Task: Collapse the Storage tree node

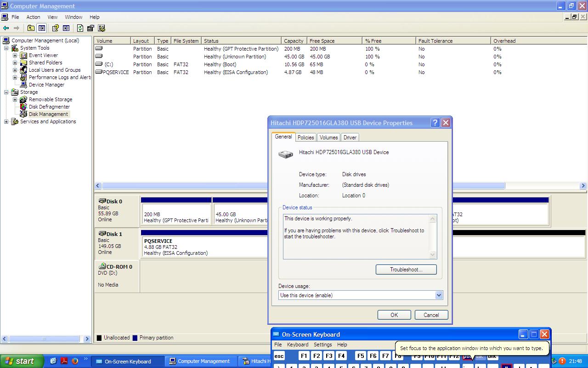Action: coord(6,92)
